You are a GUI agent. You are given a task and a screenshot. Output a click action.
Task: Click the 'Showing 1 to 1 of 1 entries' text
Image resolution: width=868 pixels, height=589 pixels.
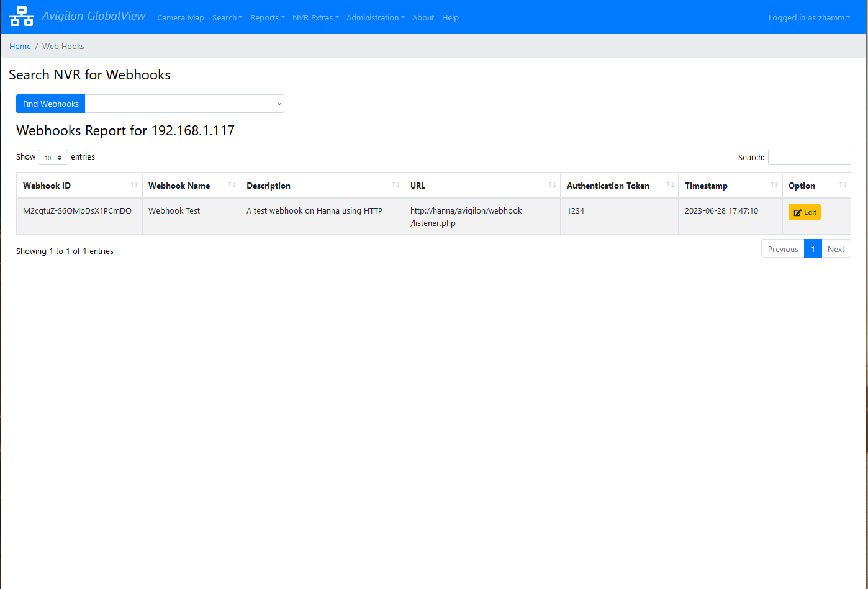click(x=65, y=251)
